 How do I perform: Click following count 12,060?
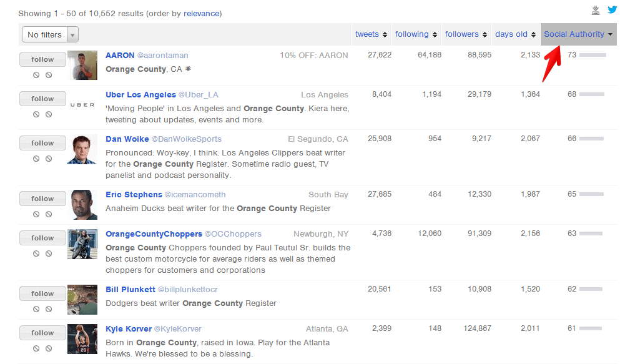point(430,234)
